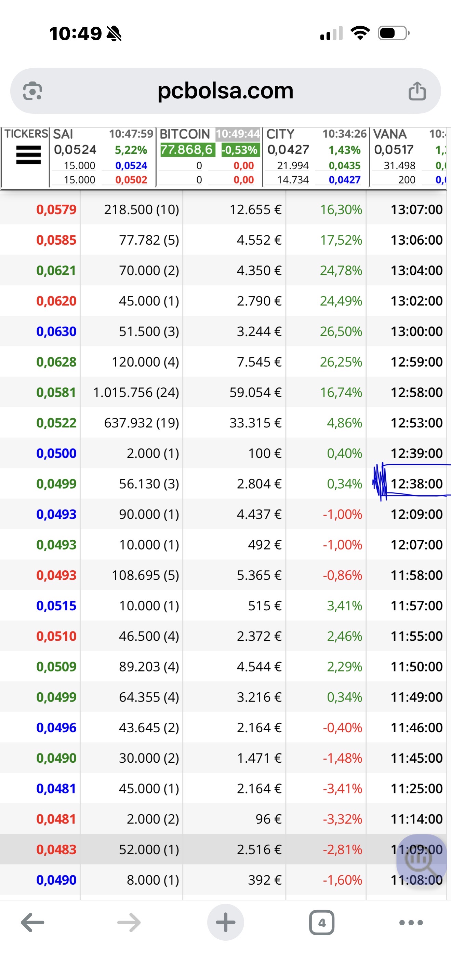Open the tab switcher showing 4
The width and height of the screenshot is (451, 980).
pos(322,923)
